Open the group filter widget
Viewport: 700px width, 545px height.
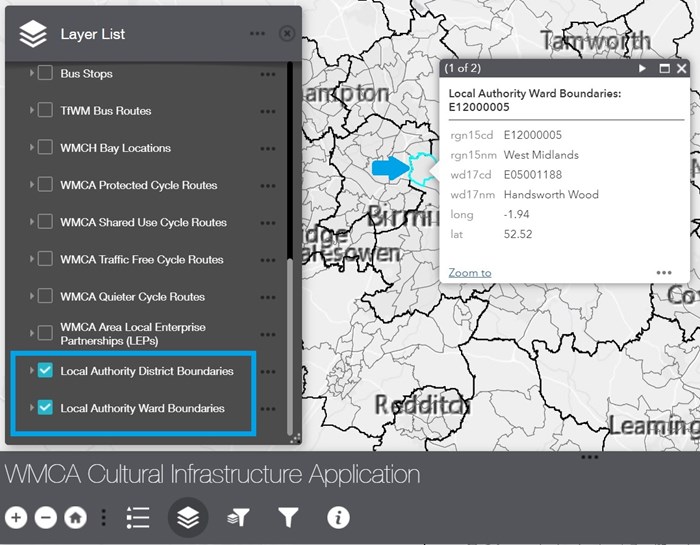pyautogui.click(x=239, y=517)
